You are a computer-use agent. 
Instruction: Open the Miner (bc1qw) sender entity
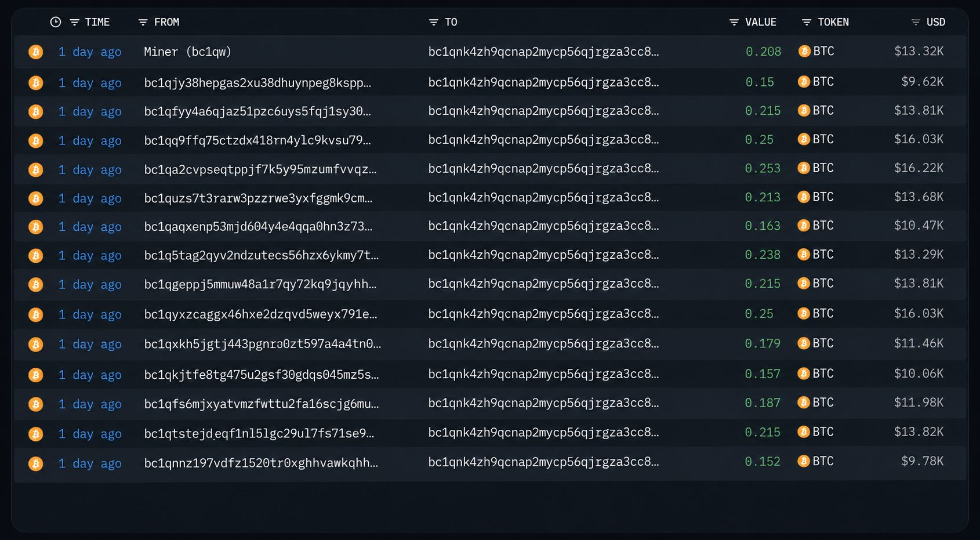point(188,52)
